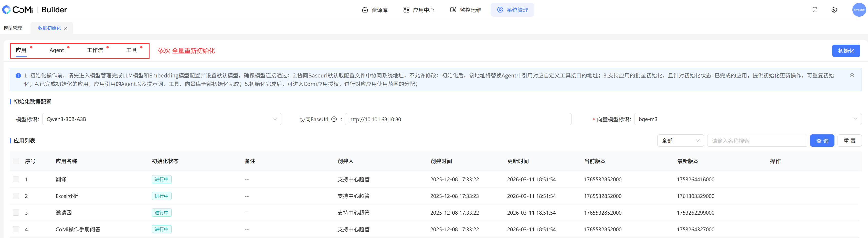
Task: Toggle fullscreen mode icon
Action: 815,10
